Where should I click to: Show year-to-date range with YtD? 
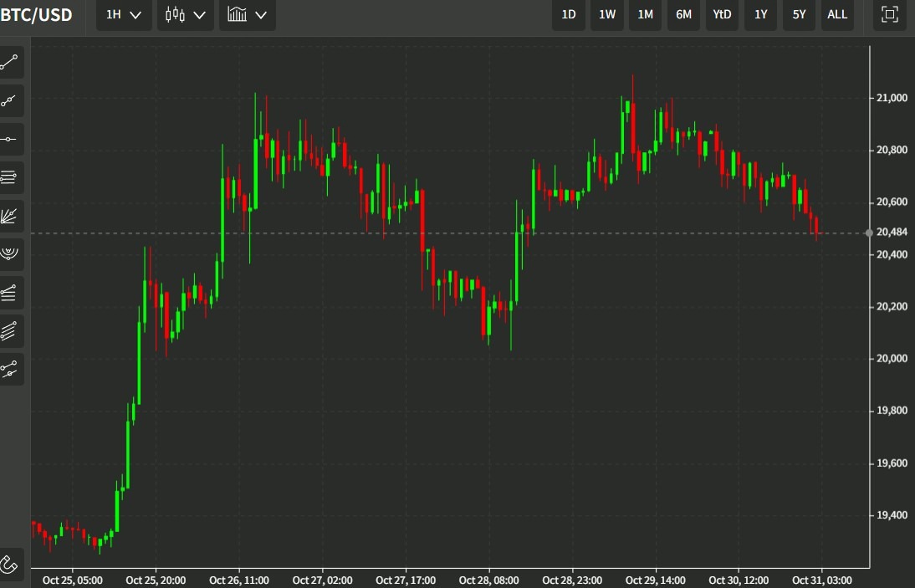722,14
